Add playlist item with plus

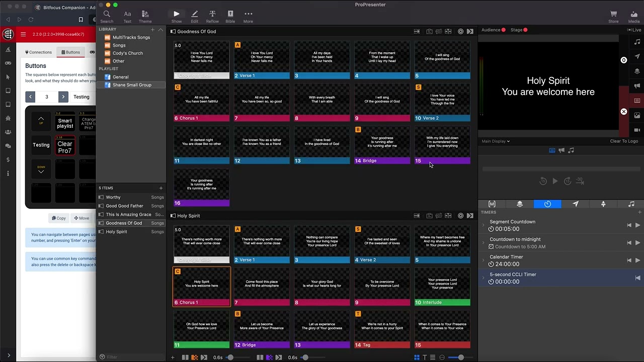click(x=161, y=188)
